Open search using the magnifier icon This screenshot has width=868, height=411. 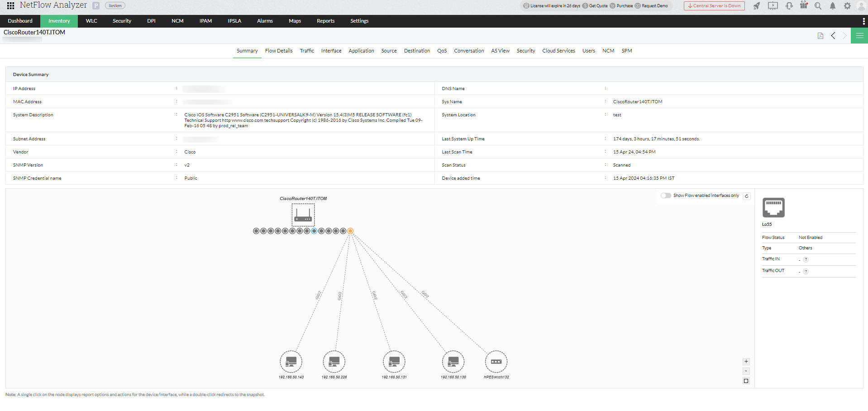(817, 6)
